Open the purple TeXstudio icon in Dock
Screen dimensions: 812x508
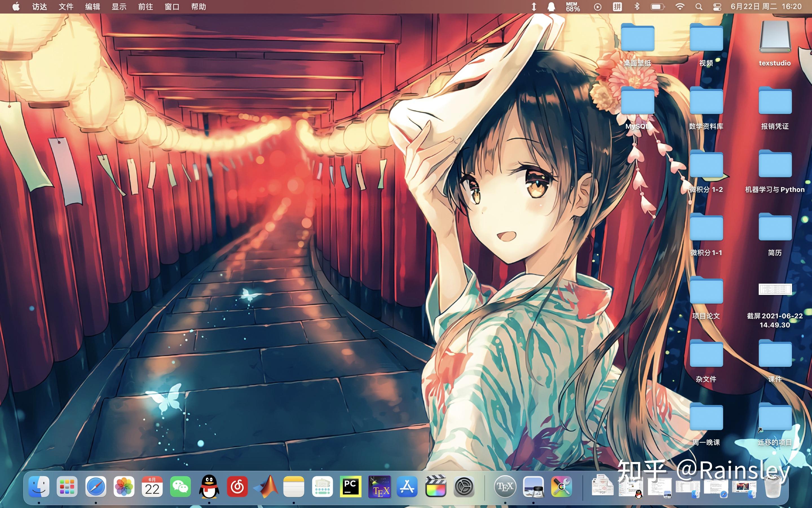(379, 486)
